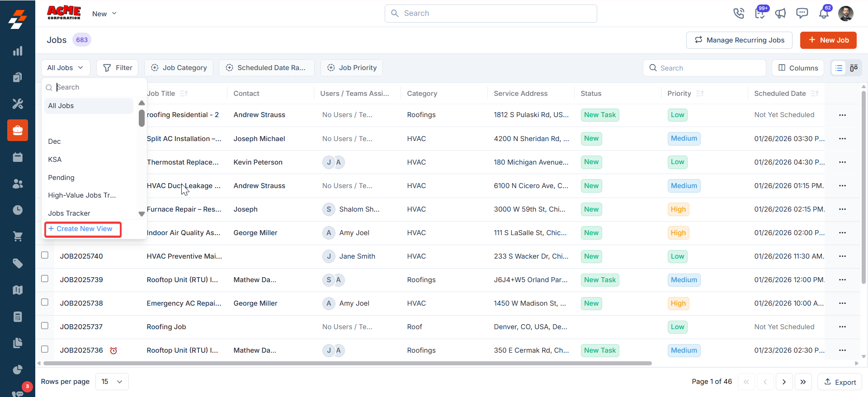The height and width of the screenshot is (397, 868).
Task: Select the active Jobs briefcase sidebar icon
Action: click(x=18, y=130)
